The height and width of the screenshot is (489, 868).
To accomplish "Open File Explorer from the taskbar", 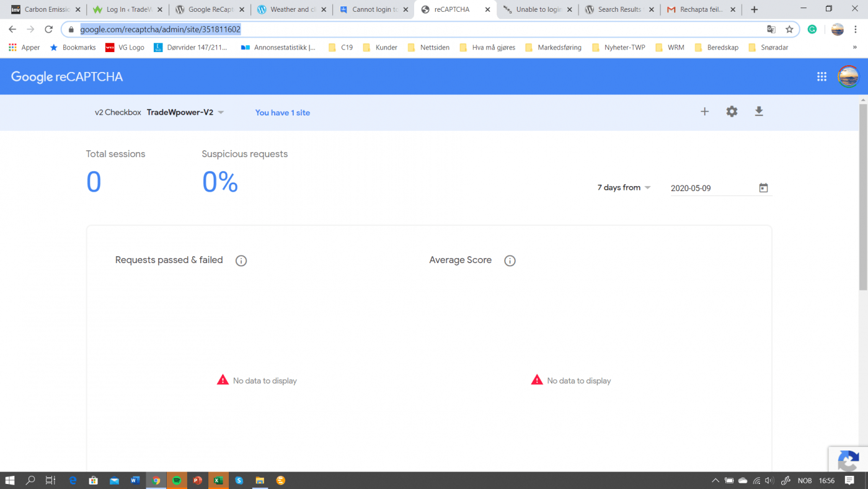I will tap(260, 480).
